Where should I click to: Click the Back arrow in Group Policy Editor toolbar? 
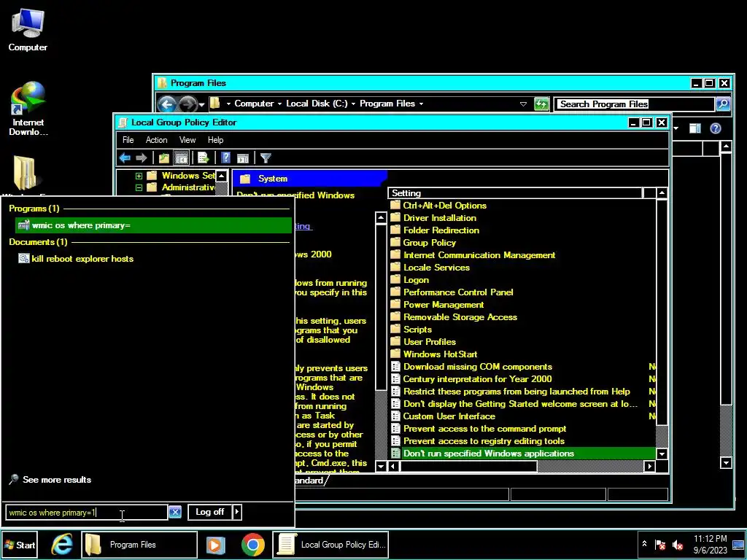(125, 157)
